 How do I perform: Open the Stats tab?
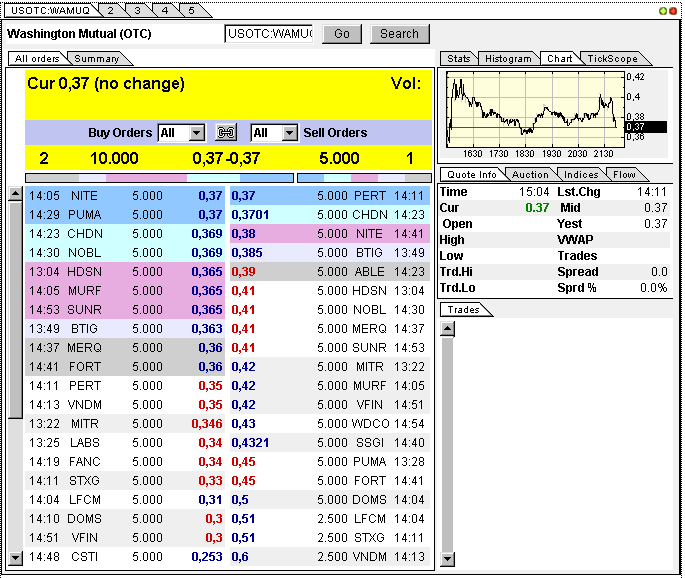pos(459,59)
